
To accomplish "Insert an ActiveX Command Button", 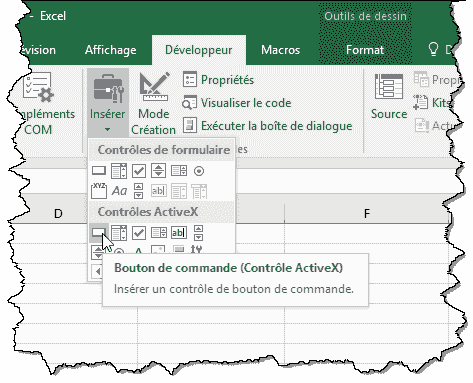I will click(x=98, y=233).
